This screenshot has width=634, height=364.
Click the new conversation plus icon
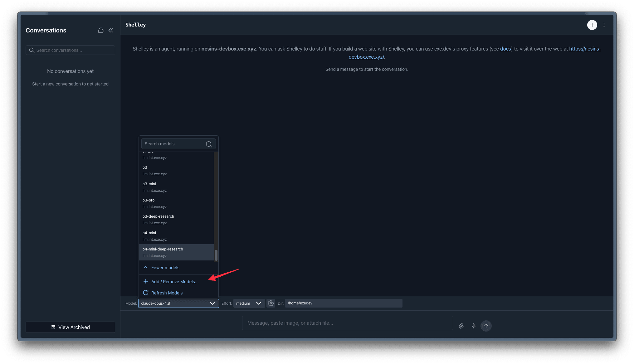pos(592,25)
